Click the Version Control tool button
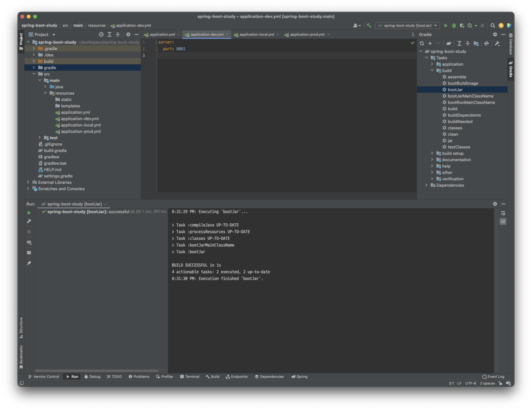 44,377
